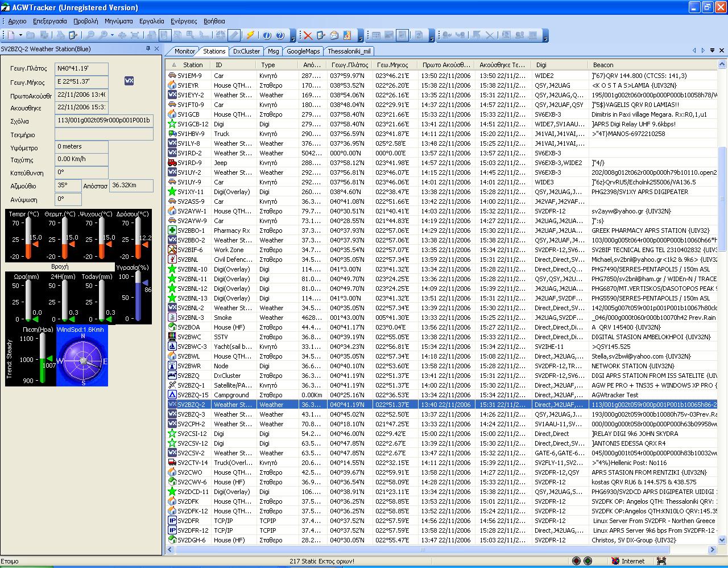Click the New document toolbar icon

click(11, 35)
